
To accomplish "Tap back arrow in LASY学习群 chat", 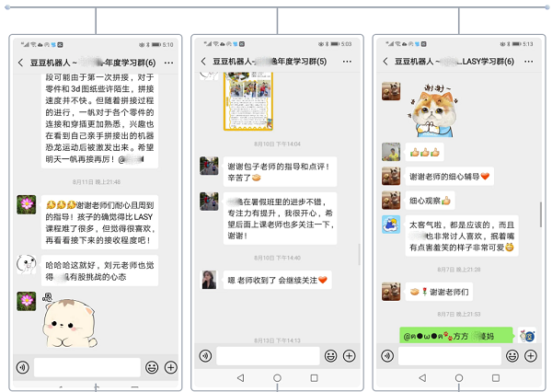I will coord(385,62).
